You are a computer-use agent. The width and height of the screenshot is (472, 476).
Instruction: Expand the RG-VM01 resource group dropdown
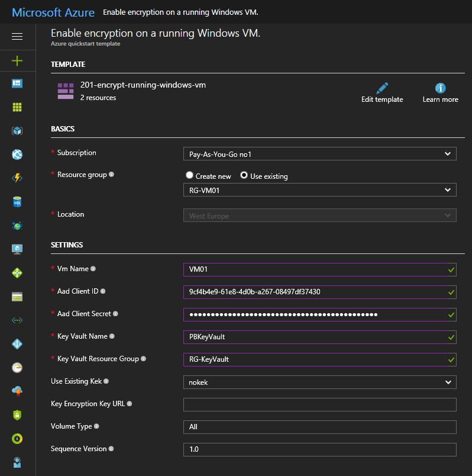(319, 190)
